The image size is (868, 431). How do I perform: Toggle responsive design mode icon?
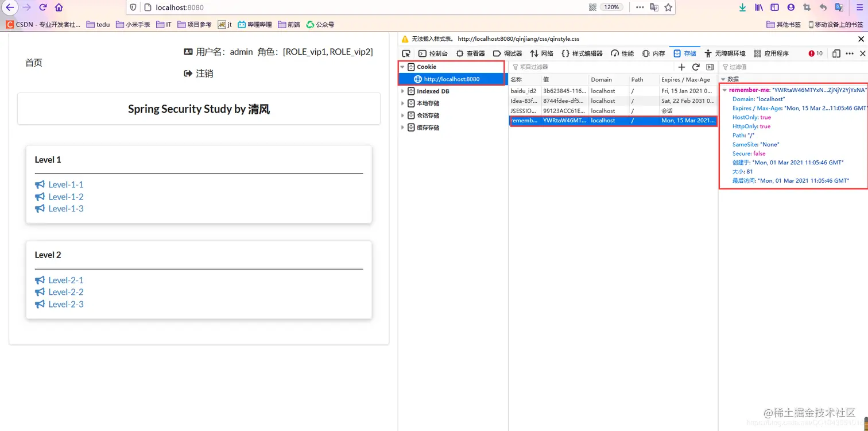pos(836,53)
